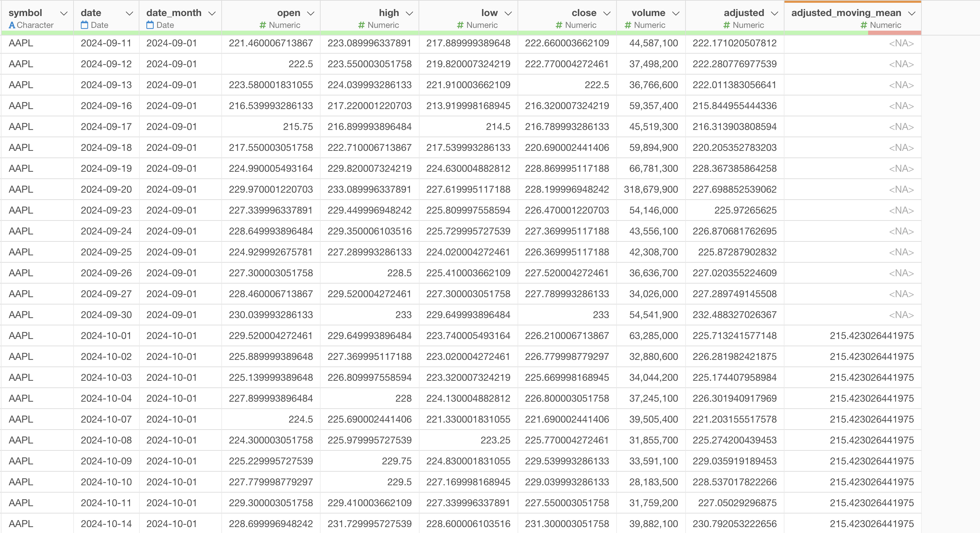Select open cell 224.5
Viewport: 980px width, 533px height.
coord(271,419)
